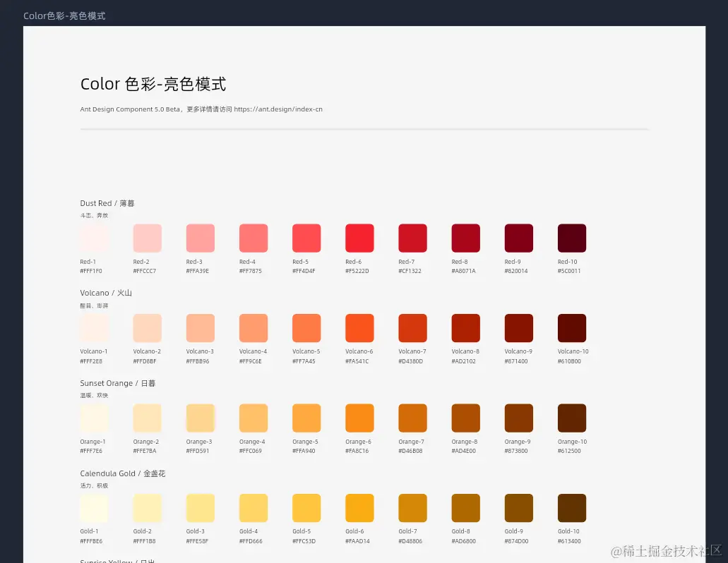Pick the Red-3 color swatch
Screen dimensions: 728x563
point(200,238)
